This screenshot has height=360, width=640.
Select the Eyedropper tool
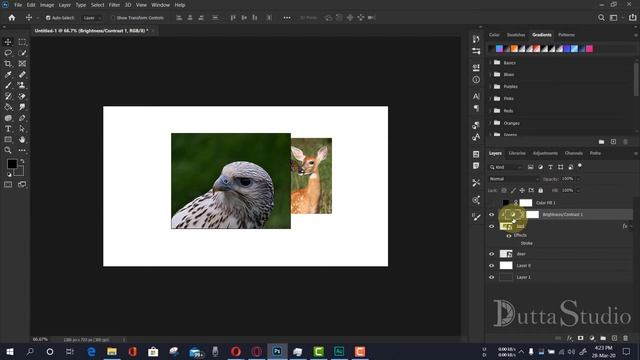(x=8, y=75)
